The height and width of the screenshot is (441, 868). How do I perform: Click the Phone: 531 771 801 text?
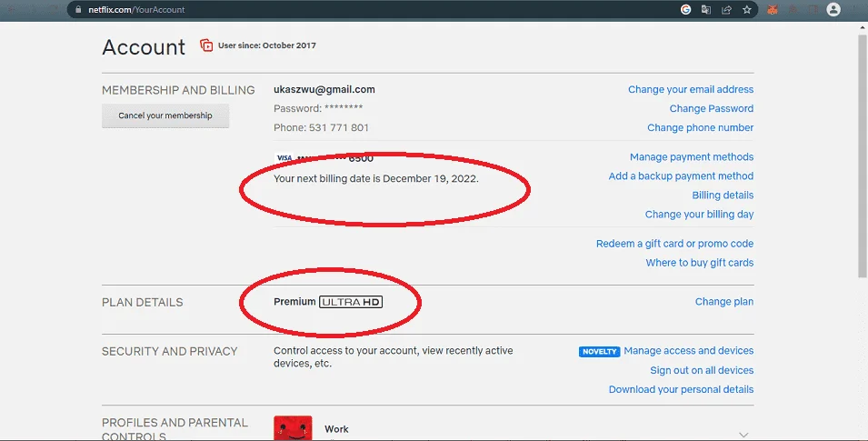[321, 127]
